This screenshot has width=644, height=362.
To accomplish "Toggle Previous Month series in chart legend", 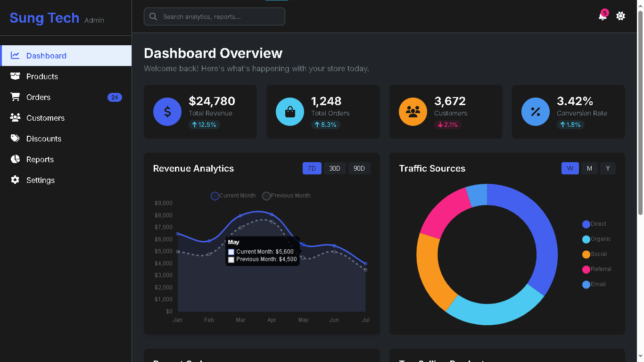I will pyautogui.click(x=286, y=196).
